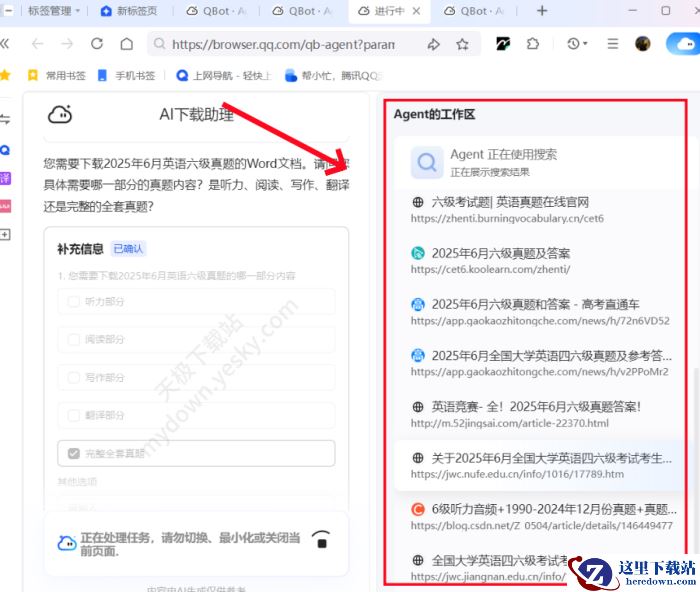Image resolution: width=700 pixels, height=592 pixels.
Task: Collapse sidebar with double chevron icon
Action: coord(5,44)
